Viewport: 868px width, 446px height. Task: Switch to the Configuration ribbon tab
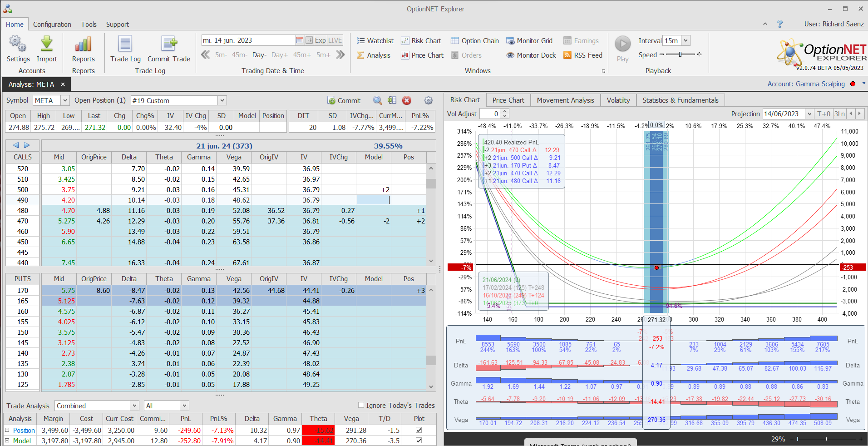[x=52, y=25]
